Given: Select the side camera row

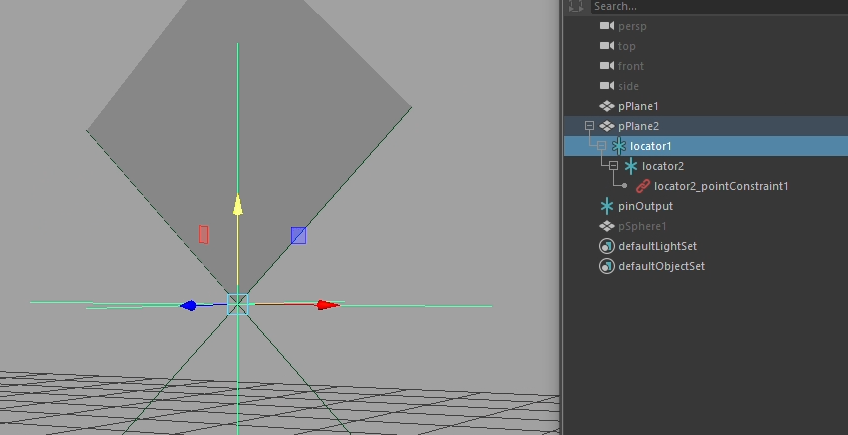Looking at the screenshot, I should tap(706, 86).
